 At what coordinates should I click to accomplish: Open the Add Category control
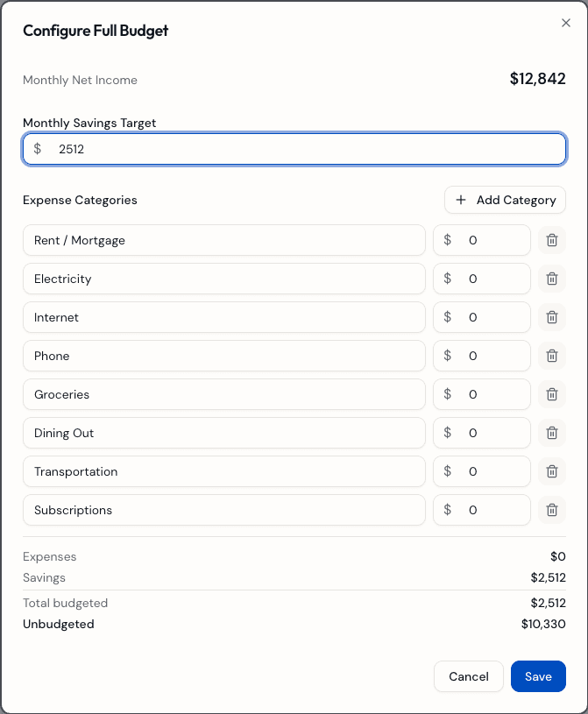(505, 200)
